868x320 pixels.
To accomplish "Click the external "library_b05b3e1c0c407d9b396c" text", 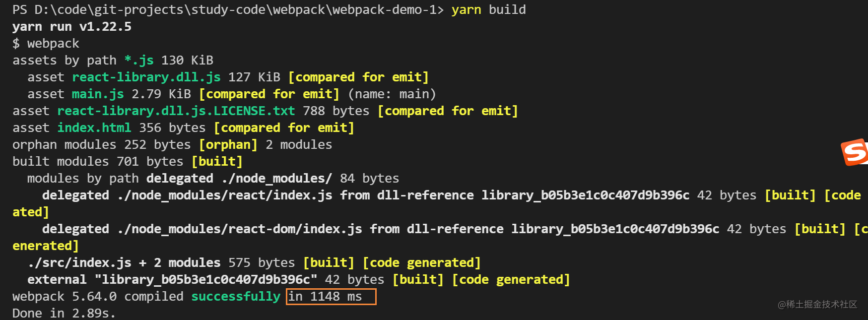I will (x=172, y=280).
